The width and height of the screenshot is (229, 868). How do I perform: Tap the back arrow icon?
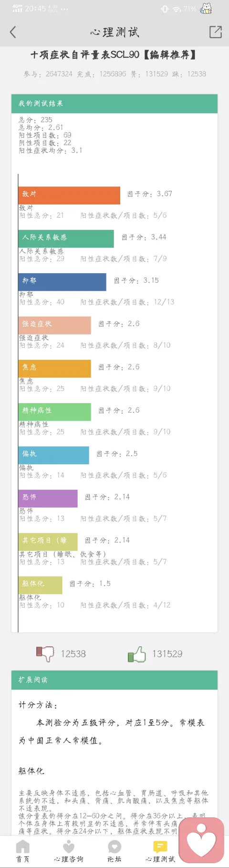(13, 32)
